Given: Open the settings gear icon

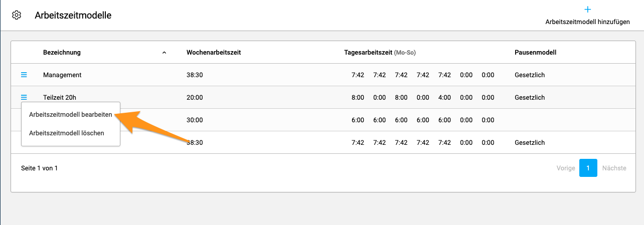Looking at the screenshot, I should 17,15.
